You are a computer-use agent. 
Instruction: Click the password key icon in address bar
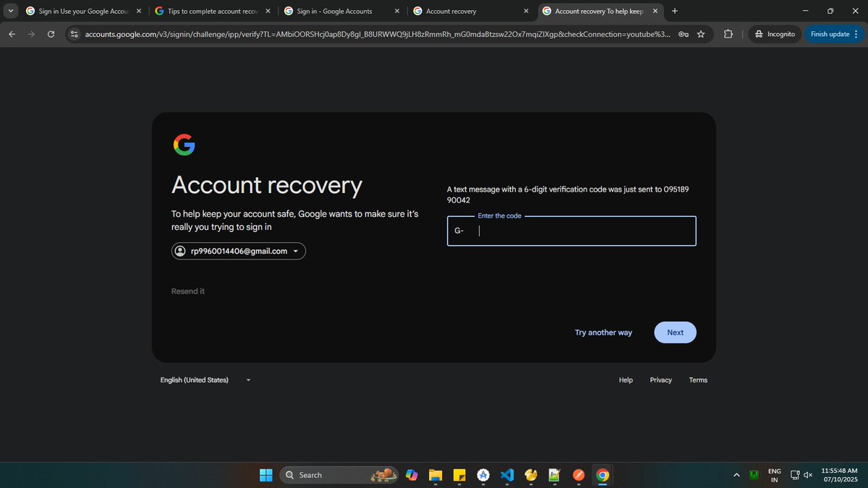[x=684, y=34]
